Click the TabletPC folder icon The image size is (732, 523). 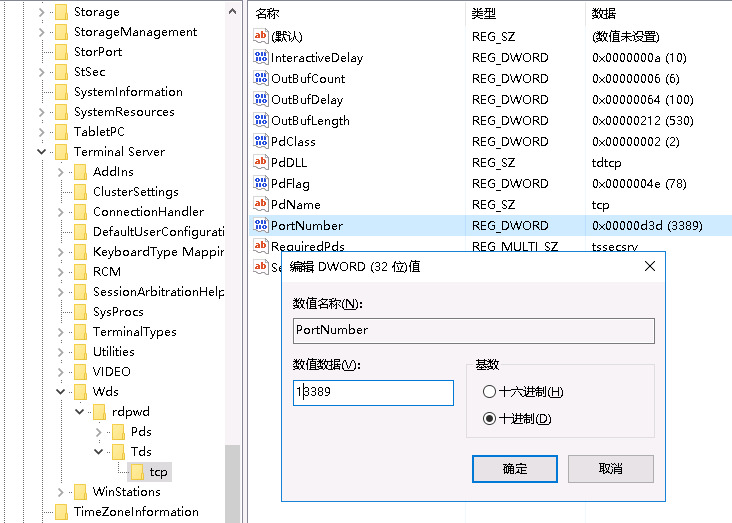click(x=62, y=132)
